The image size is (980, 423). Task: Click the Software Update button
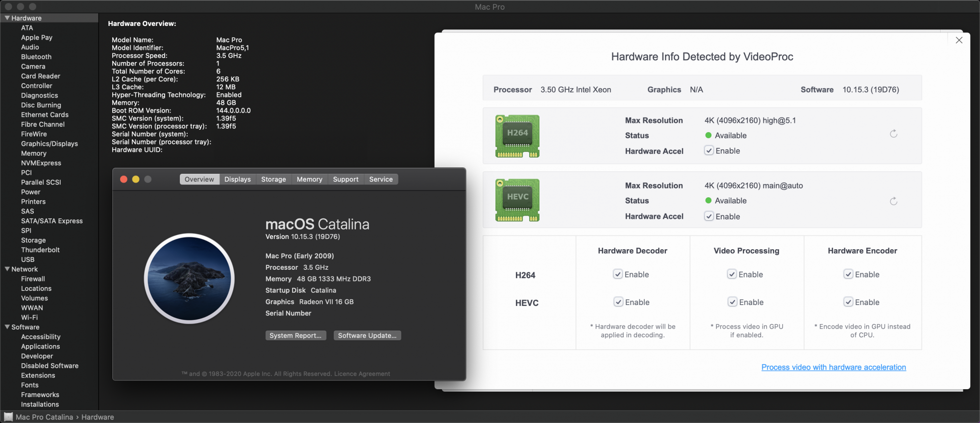tap(367, 335)
